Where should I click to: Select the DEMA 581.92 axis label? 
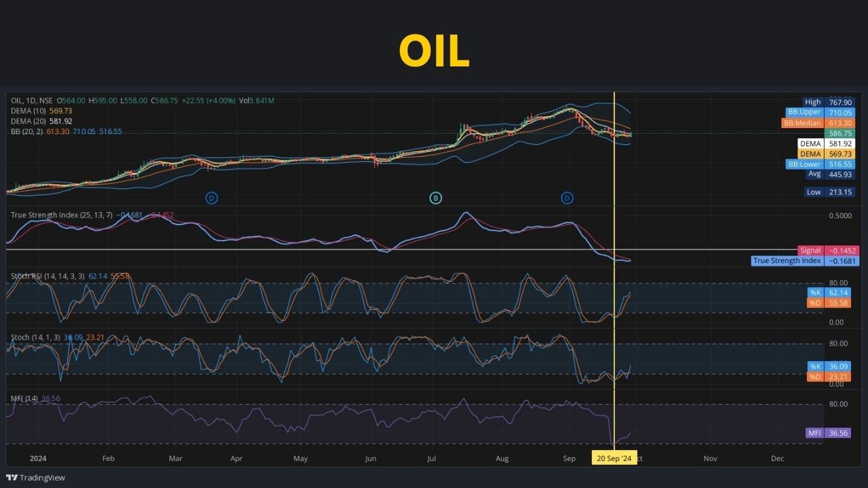pyautogui.click(x=826, y=144)
